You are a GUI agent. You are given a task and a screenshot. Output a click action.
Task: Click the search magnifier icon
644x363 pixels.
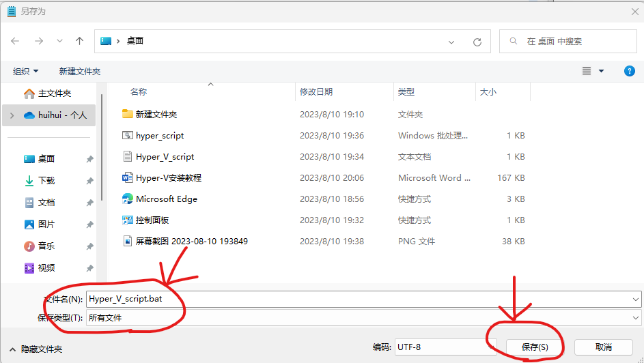coord(514,41)
